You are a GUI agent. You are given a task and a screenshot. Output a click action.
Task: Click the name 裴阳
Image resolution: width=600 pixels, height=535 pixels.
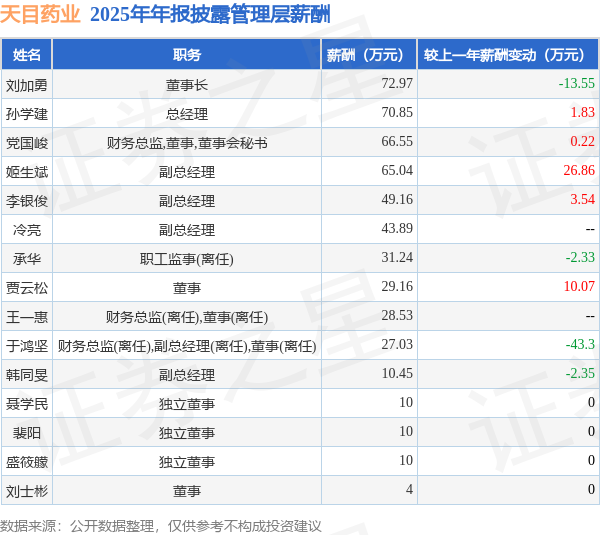[x=27, y=433]
